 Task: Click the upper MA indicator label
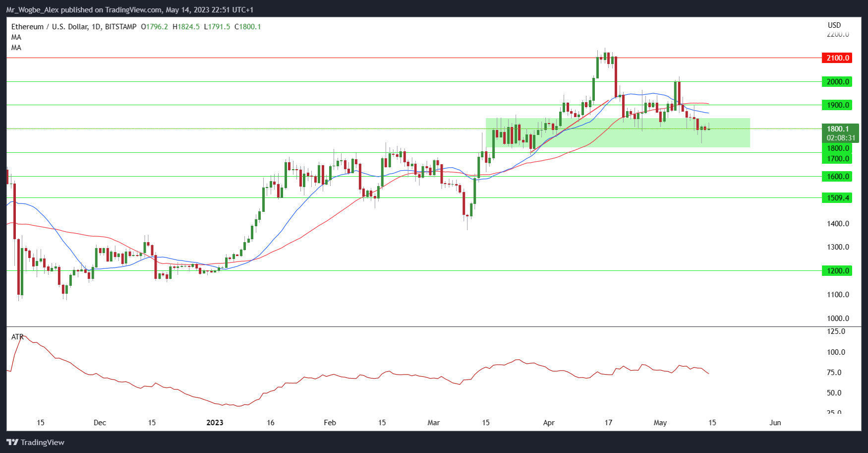pyautogui.click(x=16, y=37)
